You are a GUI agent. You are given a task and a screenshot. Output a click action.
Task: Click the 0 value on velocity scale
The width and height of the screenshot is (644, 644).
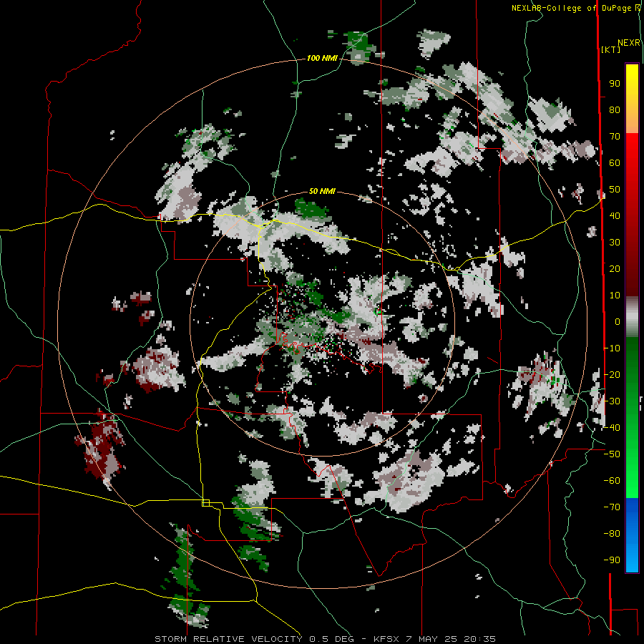[618, 322]
